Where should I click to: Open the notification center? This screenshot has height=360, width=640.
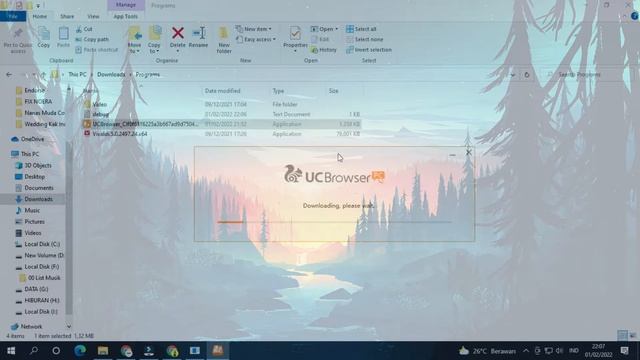(624, 351)
